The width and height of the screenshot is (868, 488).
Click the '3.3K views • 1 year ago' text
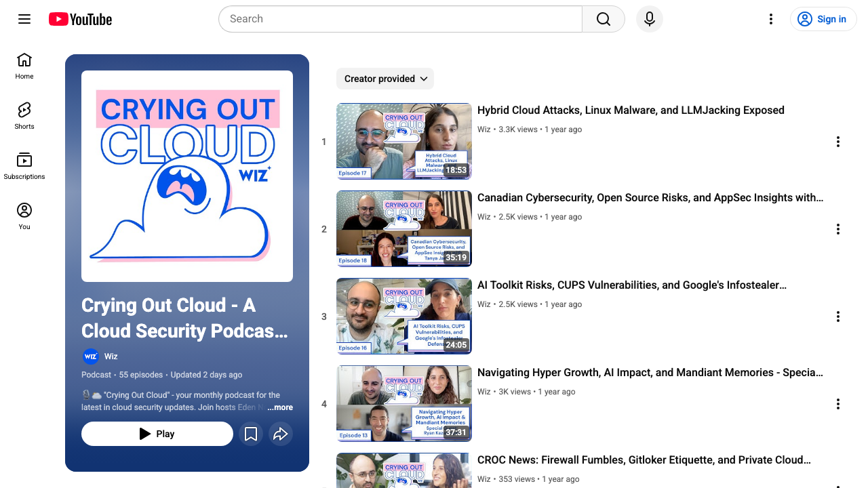540,129
